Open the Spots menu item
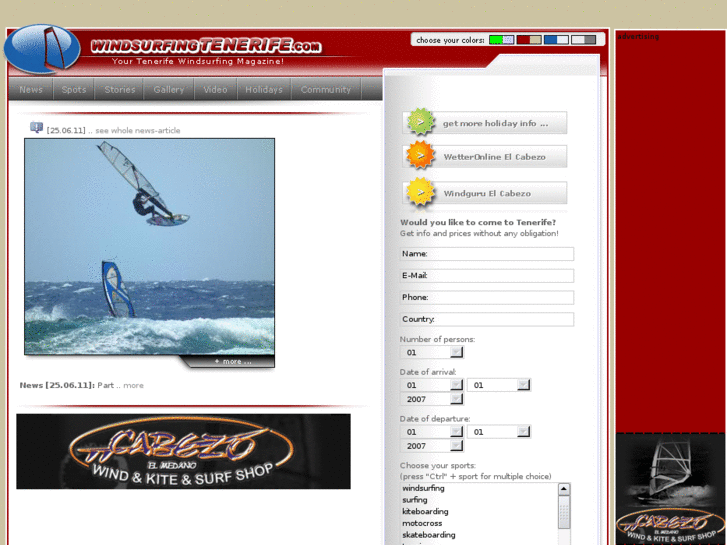Screen dimensions: 727x545 [x=74, y=90]
